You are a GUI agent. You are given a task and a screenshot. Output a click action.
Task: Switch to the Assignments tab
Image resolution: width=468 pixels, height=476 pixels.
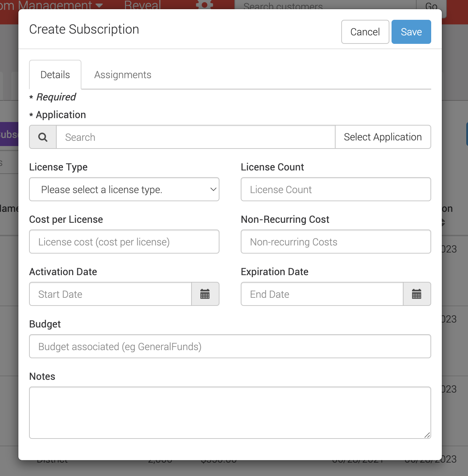[x=123, y=75]
